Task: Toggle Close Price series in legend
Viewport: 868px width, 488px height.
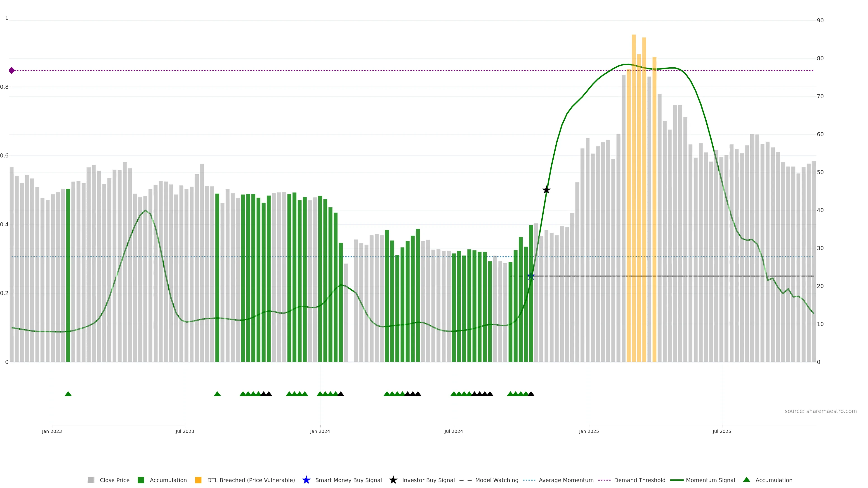Action: 114,480
